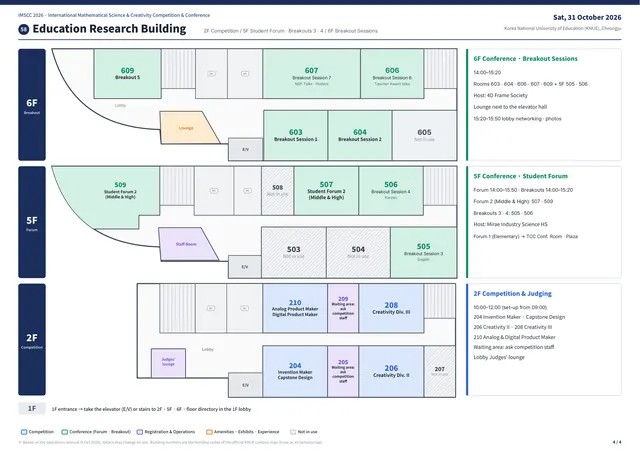
Task: Click the line Host: Mirae Industry Science HS
Action: pos(510,224)
